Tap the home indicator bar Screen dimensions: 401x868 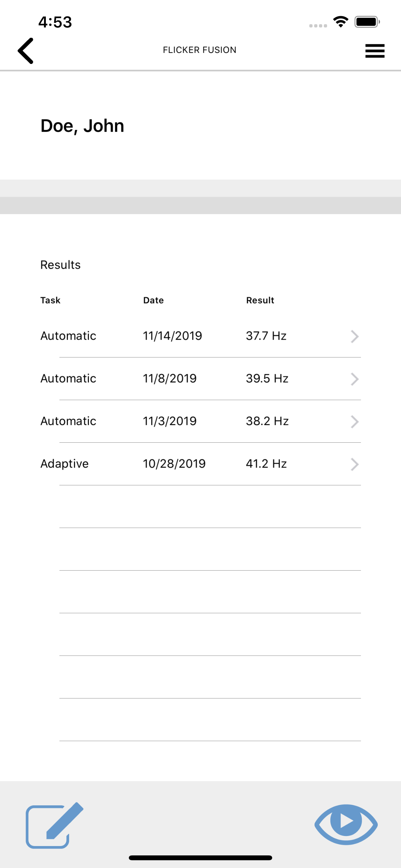pos(200,858)
